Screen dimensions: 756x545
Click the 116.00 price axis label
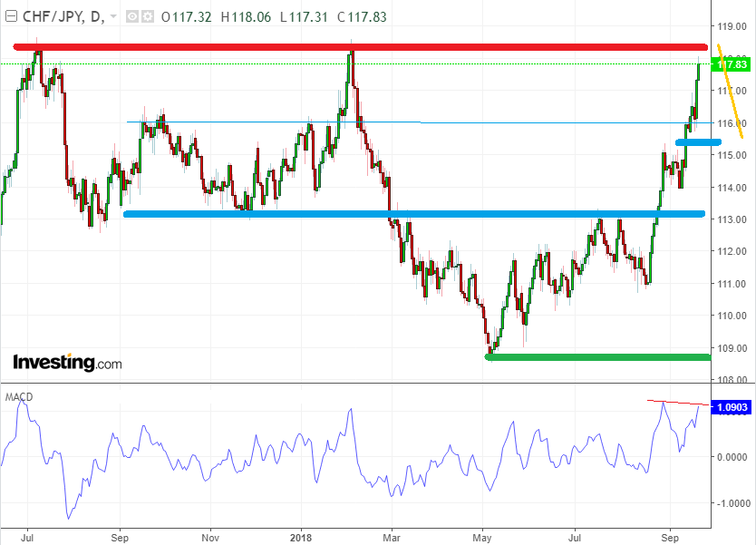pos(732,123)
